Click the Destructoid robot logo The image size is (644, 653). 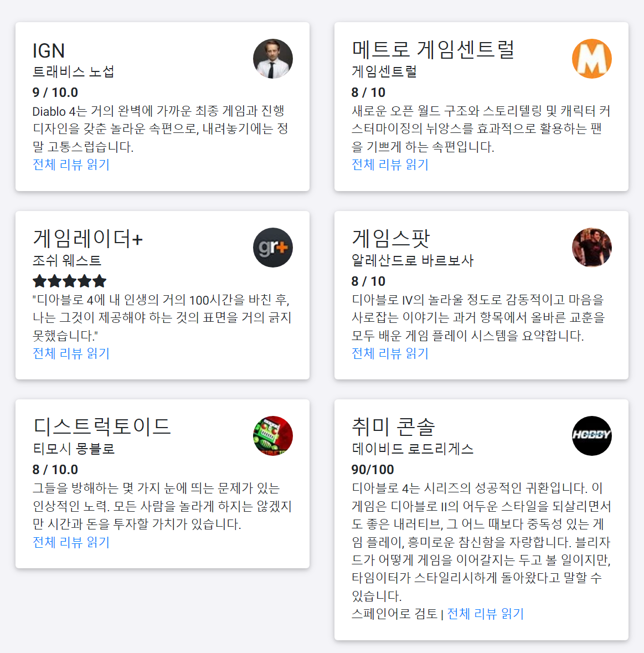click(272, 436)
